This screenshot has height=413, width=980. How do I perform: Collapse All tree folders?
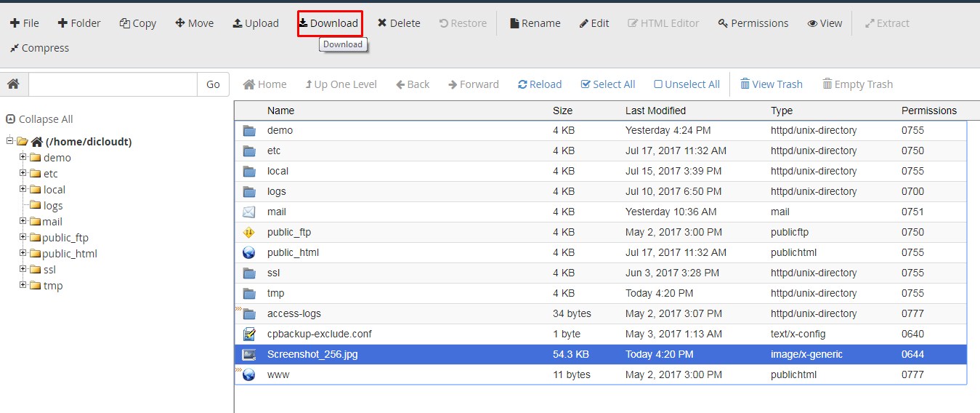pos(39,119)
